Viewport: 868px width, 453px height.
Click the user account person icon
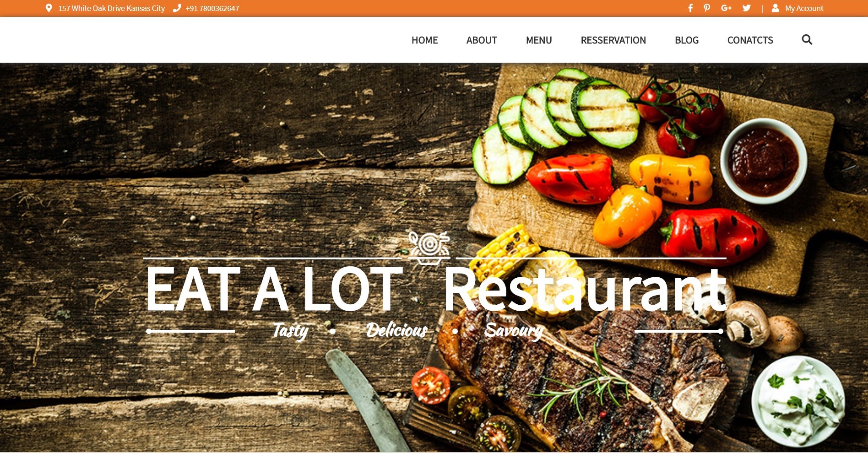(775, 8)
